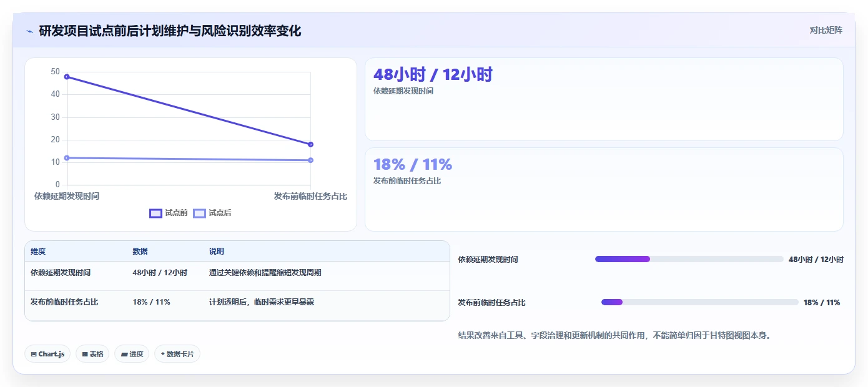This screenshot has height=387, width=868.
Task: Click the 发布前临时任务占比 progress row label
Action: (491, 303)
